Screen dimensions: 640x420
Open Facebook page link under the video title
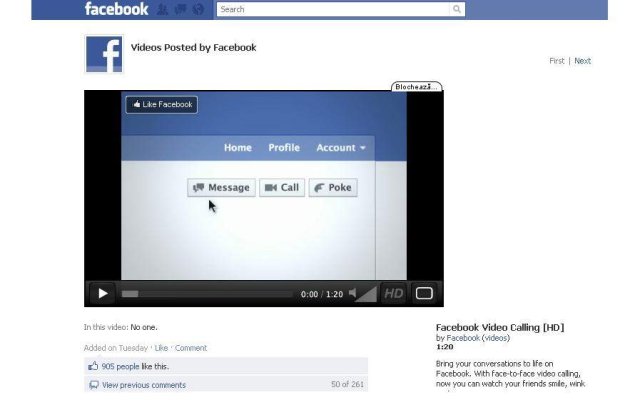pyautogui.click(x=463, y=338)
